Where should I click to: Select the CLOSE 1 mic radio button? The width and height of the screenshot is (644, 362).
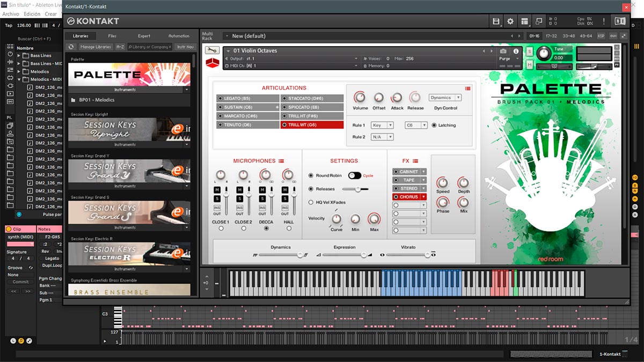click(221, 228)
